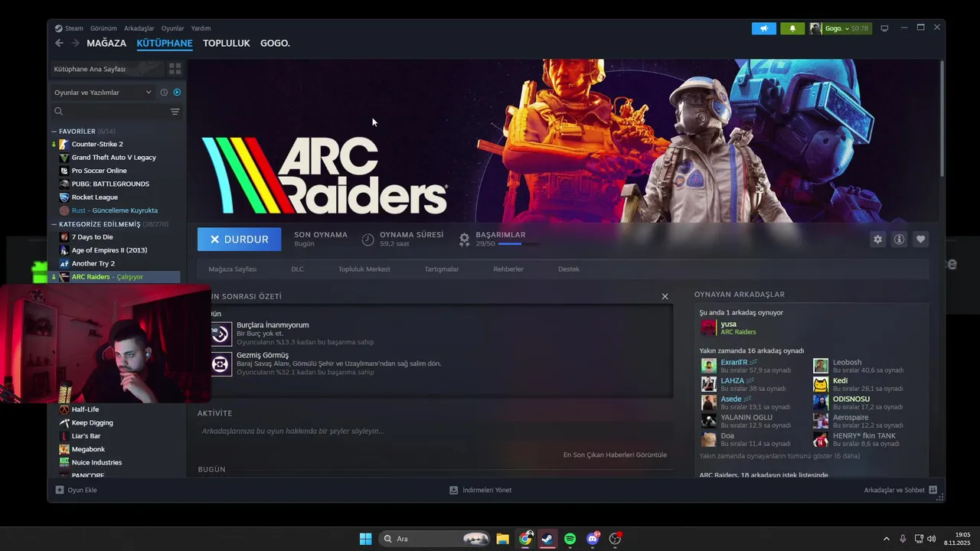Click achievements progress bar

tap(519, 244)
